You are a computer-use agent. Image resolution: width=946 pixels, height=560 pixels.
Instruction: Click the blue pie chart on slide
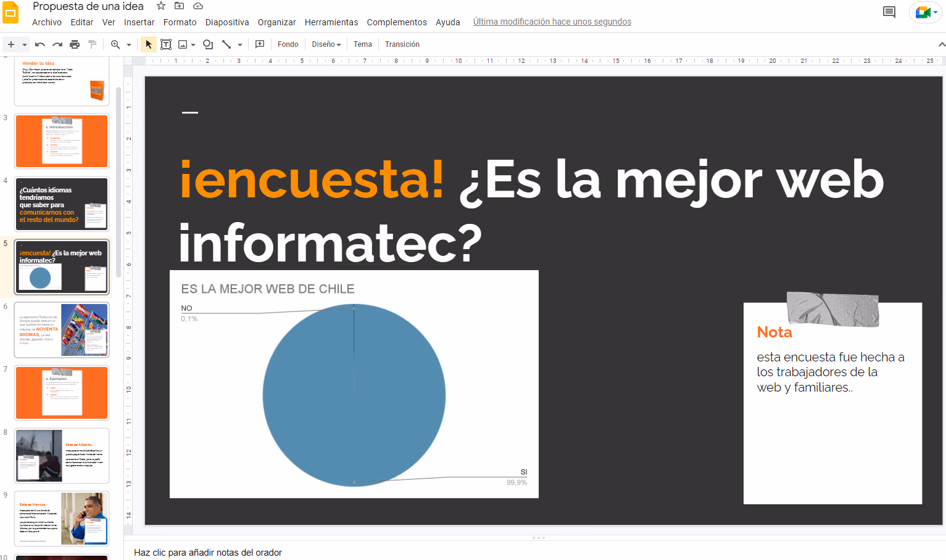(x=354, y=395)
